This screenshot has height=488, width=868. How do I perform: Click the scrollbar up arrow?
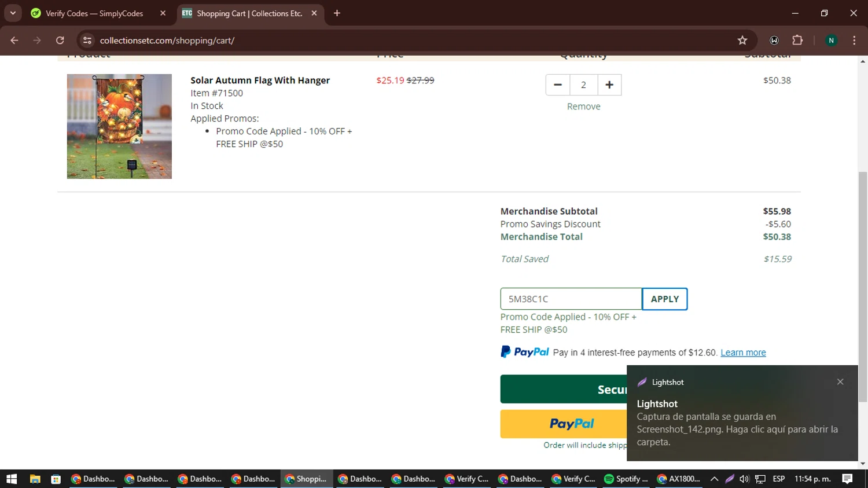coord(863,61)
